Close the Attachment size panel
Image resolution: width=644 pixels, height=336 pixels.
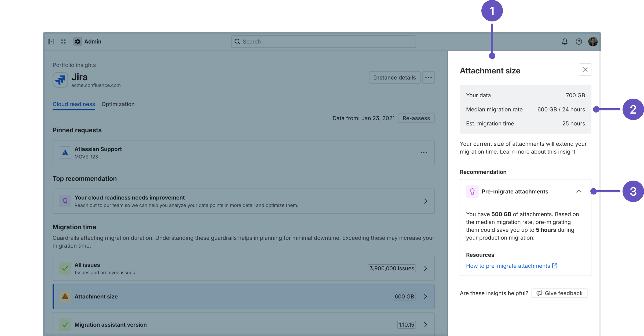tap(585, 70)
